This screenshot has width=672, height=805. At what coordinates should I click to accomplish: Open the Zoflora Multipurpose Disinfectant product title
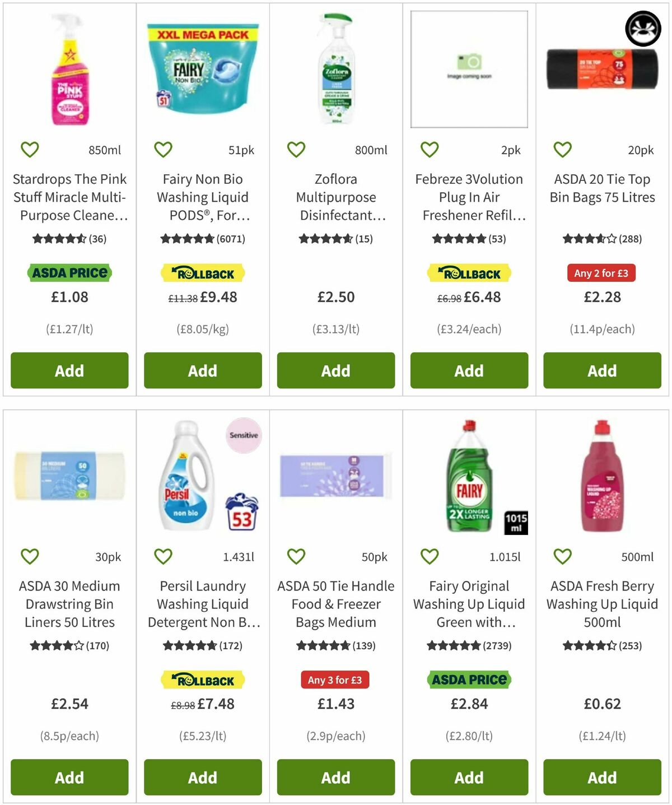tap(335, 197)
